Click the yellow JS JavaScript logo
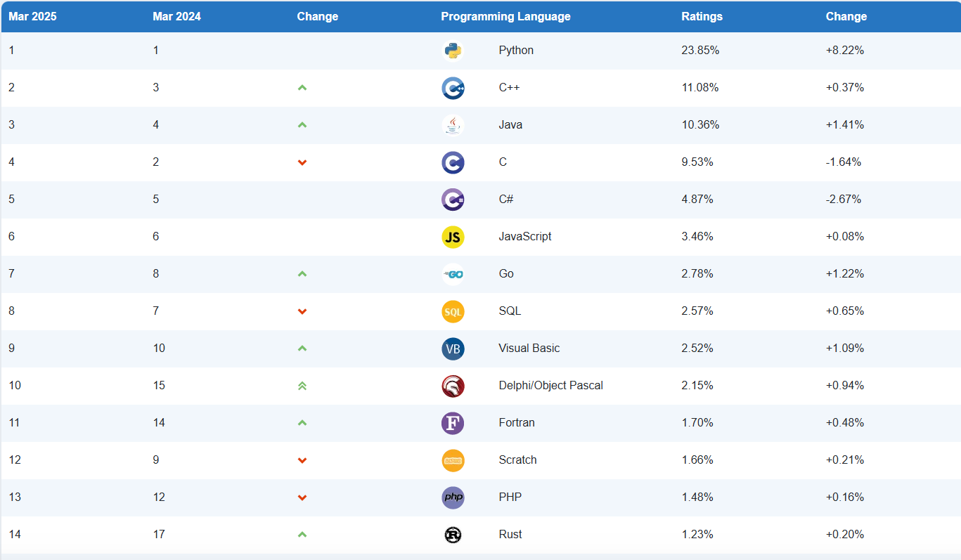 click(x=453, y=237)
